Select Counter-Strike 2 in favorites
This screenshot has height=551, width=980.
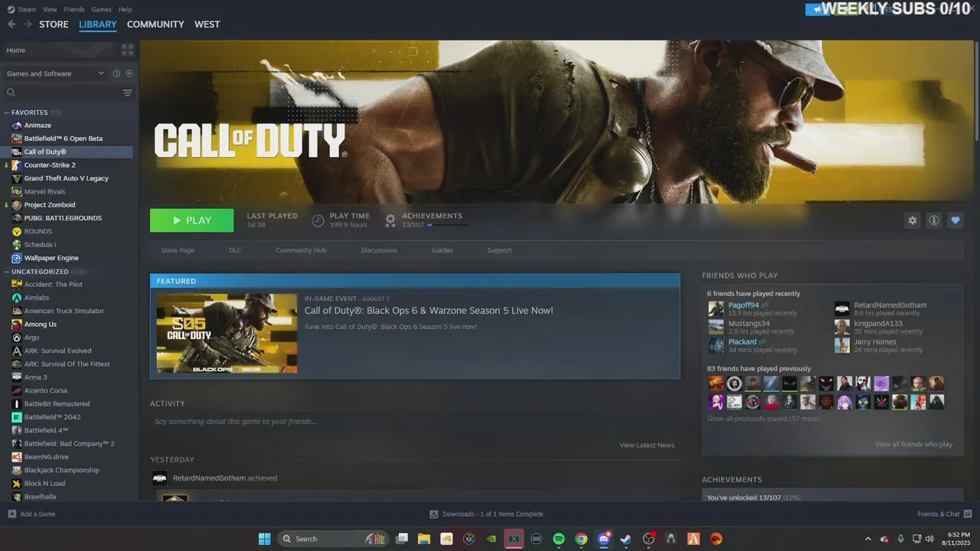point(50,165)
